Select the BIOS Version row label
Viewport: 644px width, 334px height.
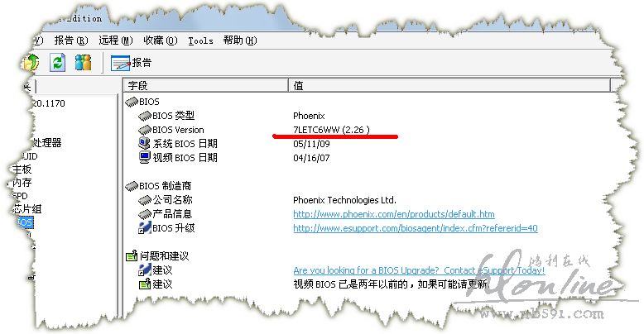tap(178, 130)
